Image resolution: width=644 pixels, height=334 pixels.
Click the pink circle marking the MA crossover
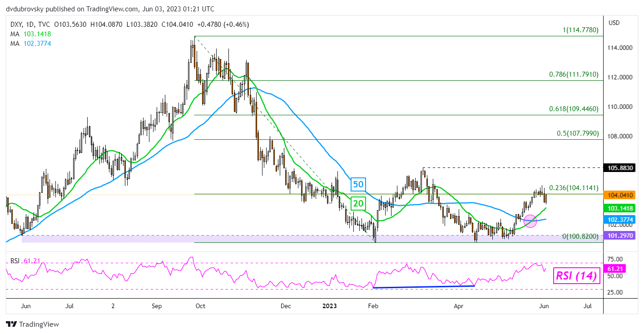coord(530,221)
